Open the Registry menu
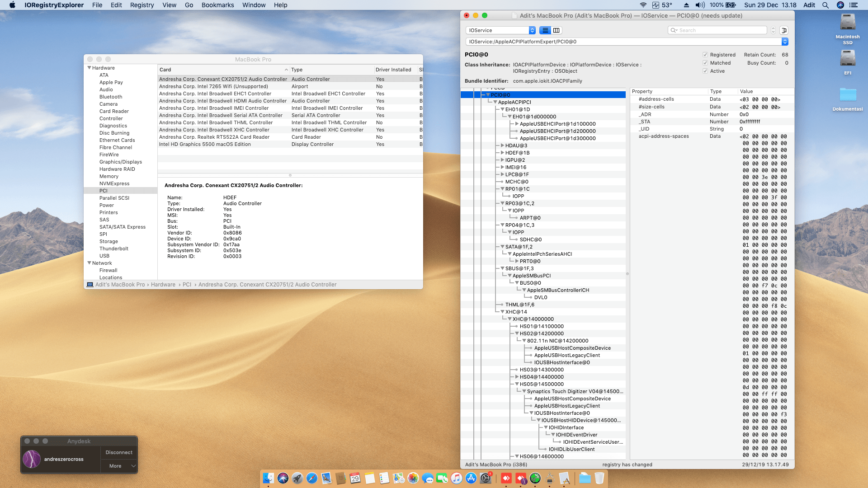868x488 pixels. click(x=142, y=5)
